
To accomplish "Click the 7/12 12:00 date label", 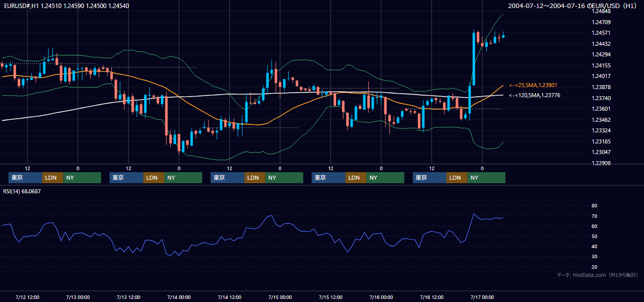I will pos(27,297).
